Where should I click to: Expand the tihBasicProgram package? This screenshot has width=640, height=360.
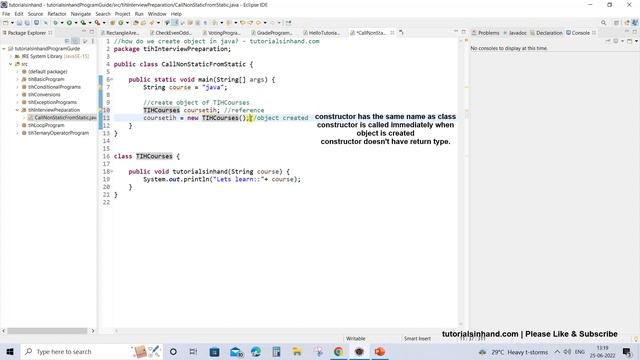[18, 79]
